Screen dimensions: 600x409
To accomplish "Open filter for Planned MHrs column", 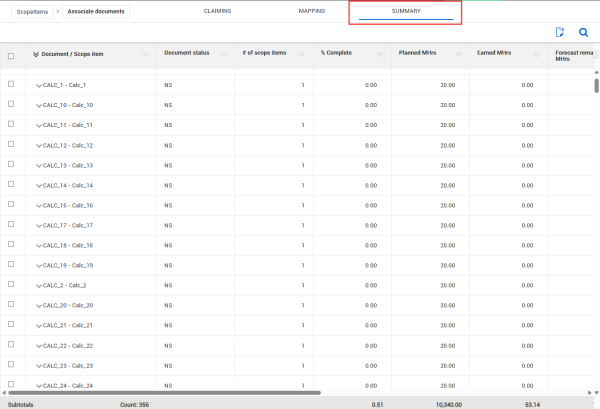I will [458, 55].
